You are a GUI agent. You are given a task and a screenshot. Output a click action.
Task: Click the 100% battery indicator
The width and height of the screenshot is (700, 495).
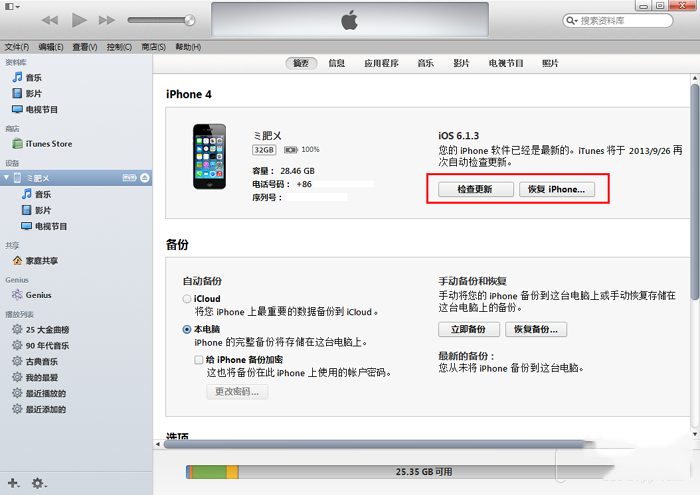302,150
